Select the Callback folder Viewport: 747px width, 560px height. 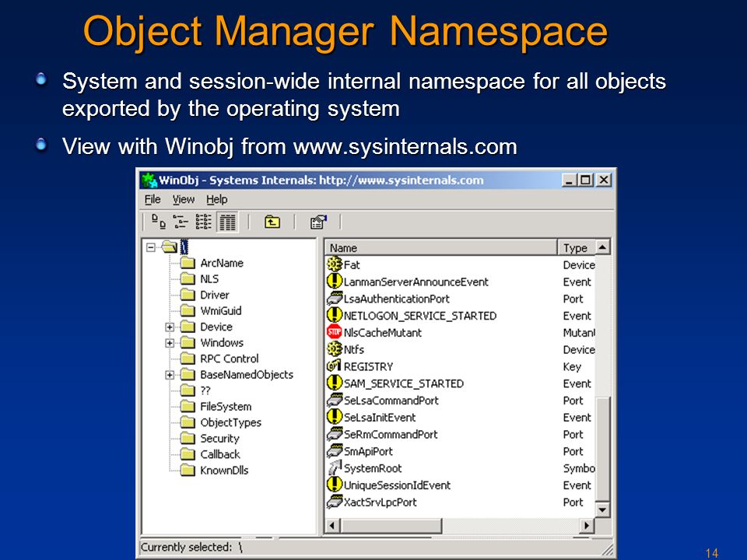(x=220, y=454)
